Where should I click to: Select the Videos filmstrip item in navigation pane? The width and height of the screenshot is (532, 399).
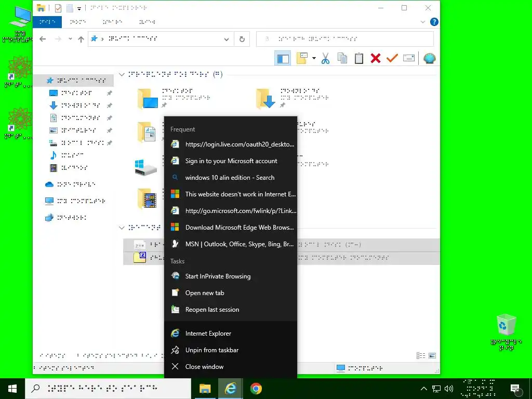point(69,168)
